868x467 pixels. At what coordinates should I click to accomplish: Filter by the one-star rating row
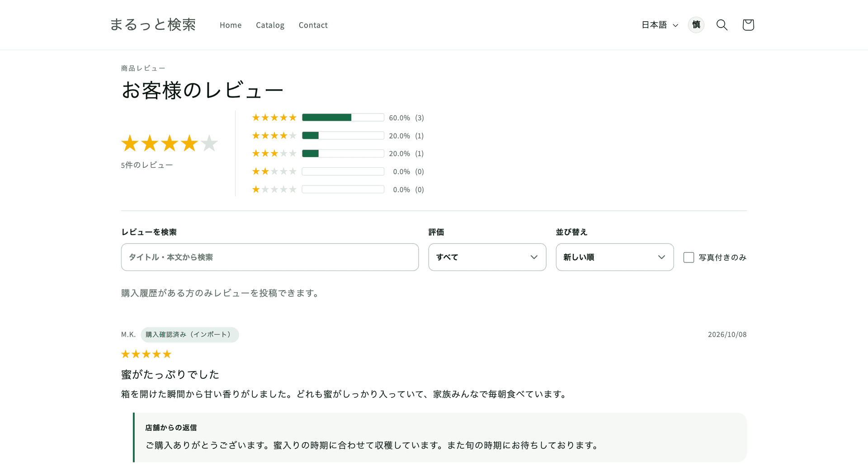(338, 190)
